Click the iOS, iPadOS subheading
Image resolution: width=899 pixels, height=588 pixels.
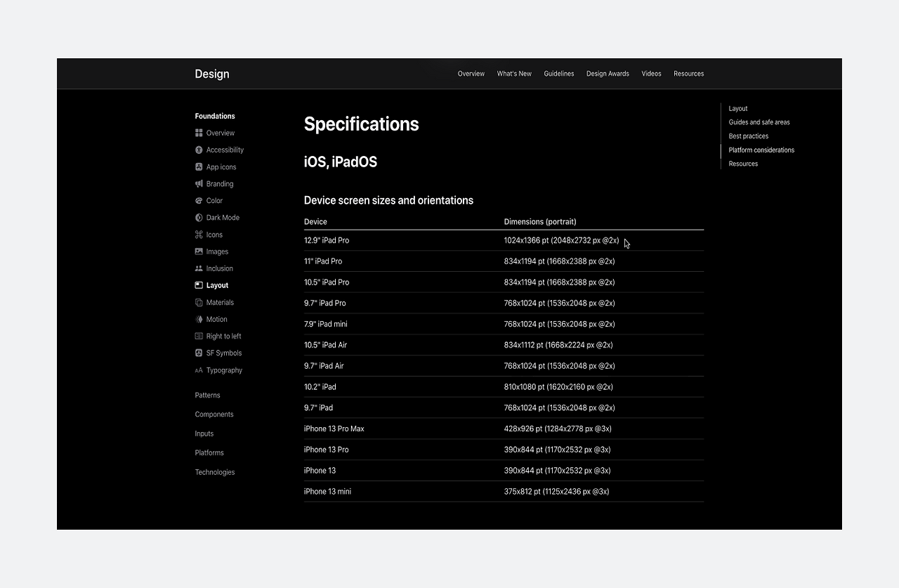point(341,162)
